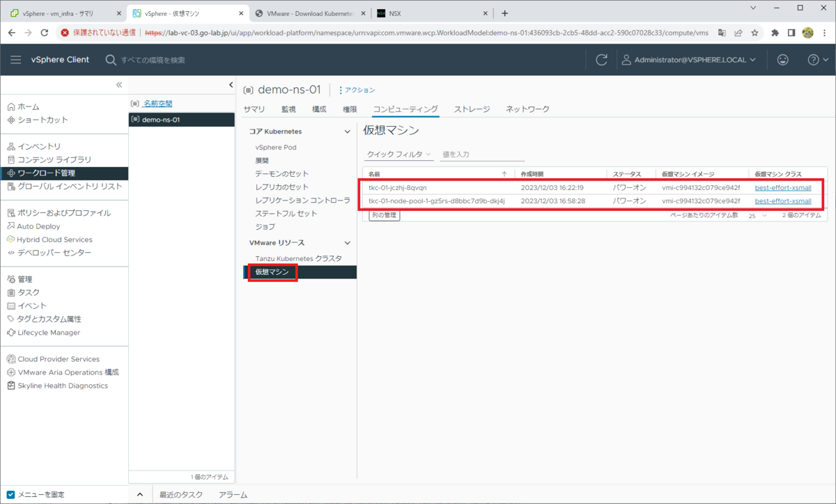
Task: Select レプリカのセット menu item
Action: 282,187
